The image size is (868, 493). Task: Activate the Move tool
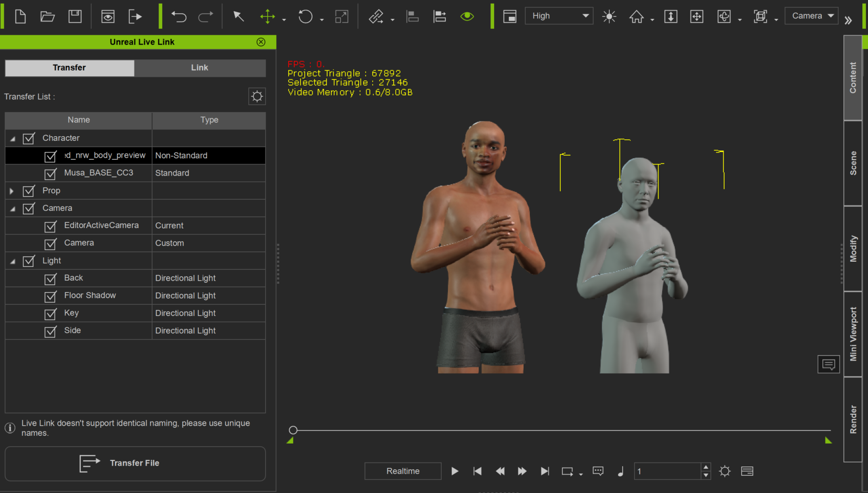coord(267,16)
